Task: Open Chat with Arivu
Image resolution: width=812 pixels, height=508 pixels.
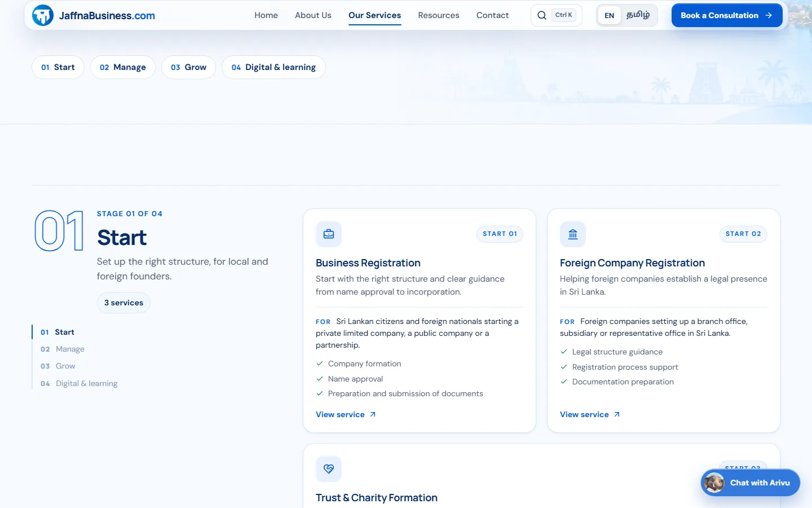Action: [751, 483]
